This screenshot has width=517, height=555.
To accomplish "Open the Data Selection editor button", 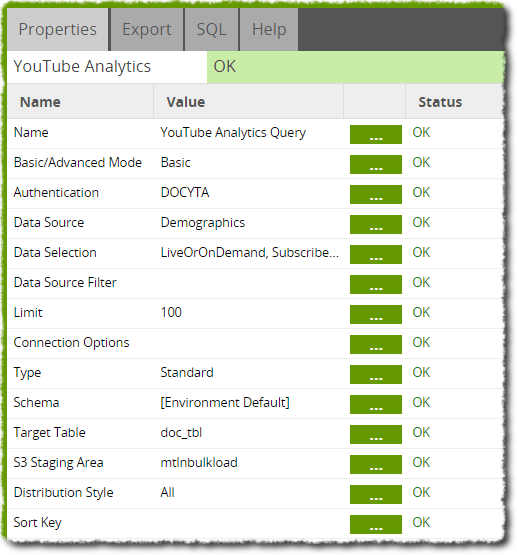I will [x=376, y=254].
